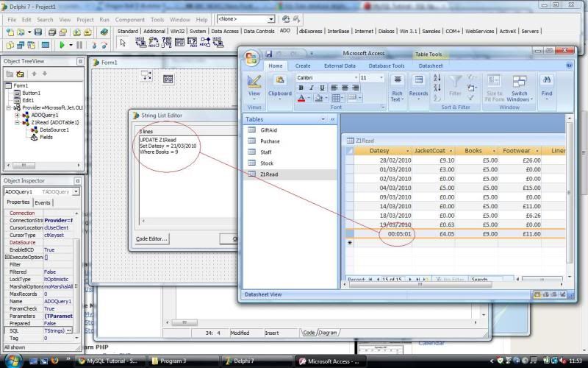Open the JacketCoat column dropdown arrow
The image size is (588, 368).
tap(451, 151)
